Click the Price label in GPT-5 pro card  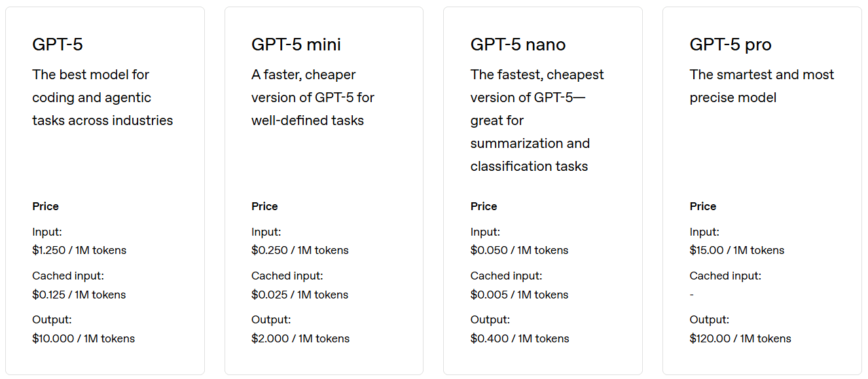point(702,206)
